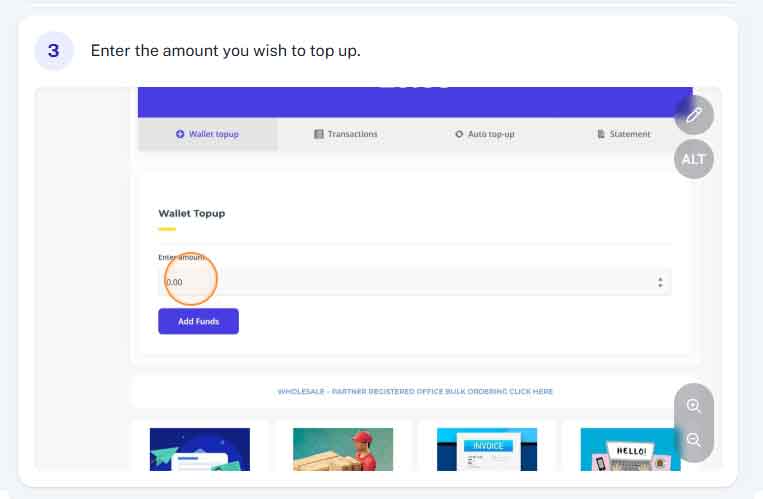Open the Wallet topup tab
The width and height of the screenshot is (763, 499).
click(x=208, y=134)
